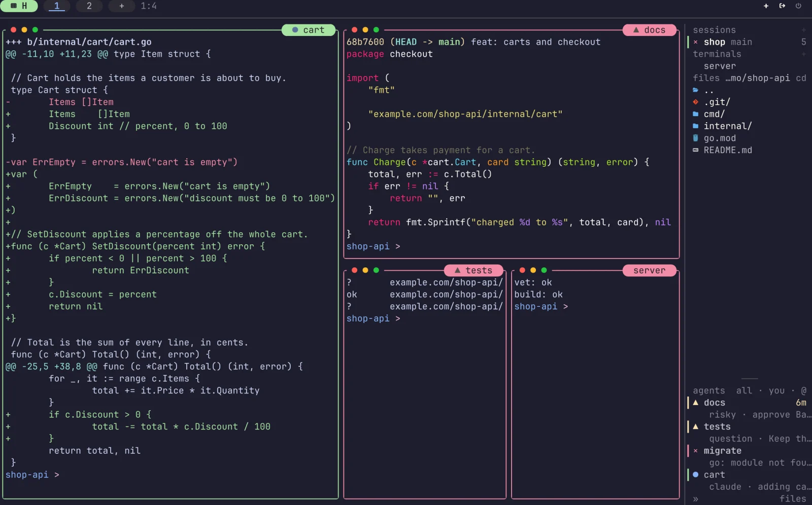Focus the shop-api prompt in tests pane
Image resolution: width=812 pixels, height=505 pixels.
(x=373, y=318)
